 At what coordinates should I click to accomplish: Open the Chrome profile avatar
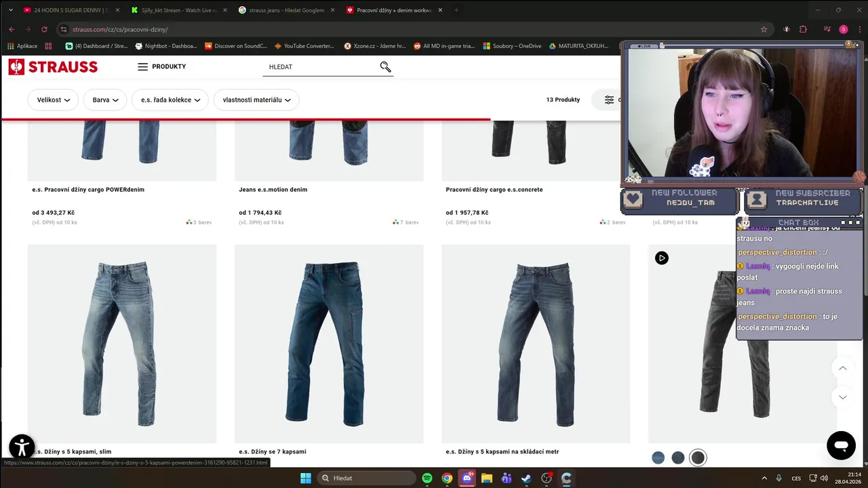coord(844,29)
